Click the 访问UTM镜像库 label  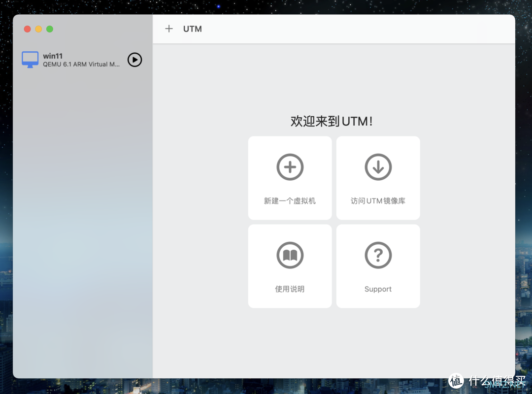(378, 201)
